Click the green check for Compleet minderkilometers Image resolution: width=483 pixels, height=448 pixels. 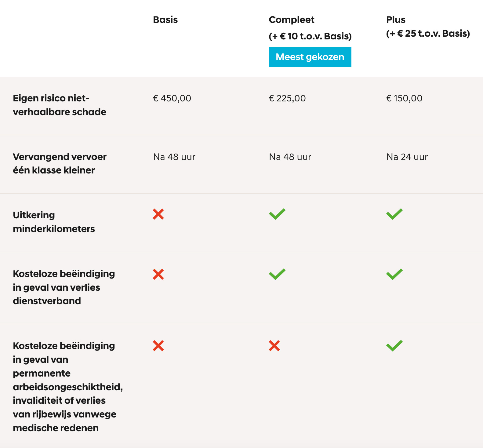pos(277,214)
